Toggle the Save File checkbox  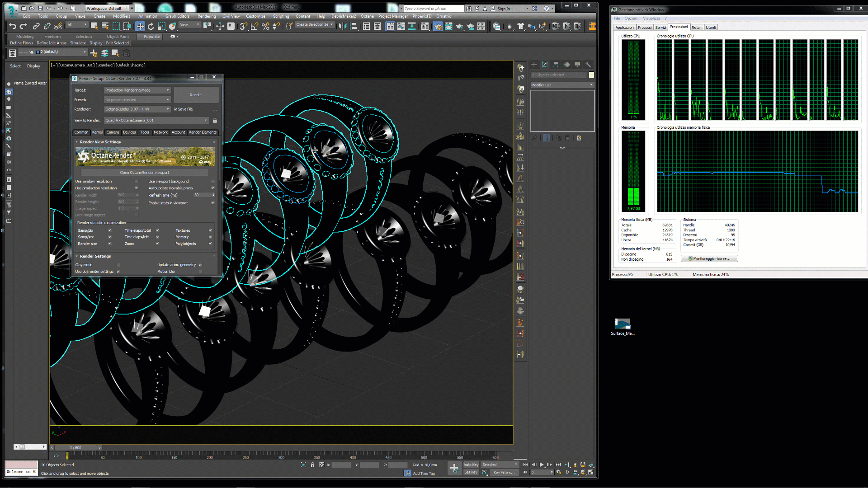pyautogui.click(x=176, y=109)
